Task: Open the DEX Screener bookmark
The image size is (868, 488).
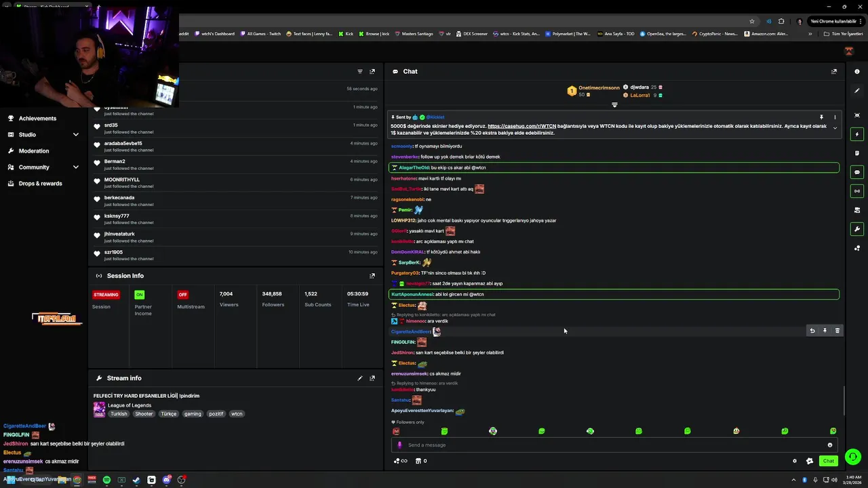Action: pos(471,34)
